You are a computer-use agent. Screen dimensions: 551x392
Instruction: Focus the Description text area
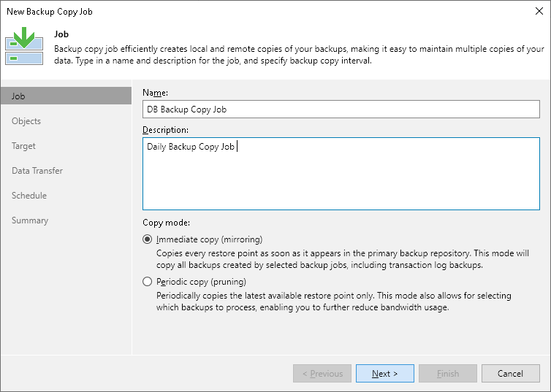coord(341,174)
